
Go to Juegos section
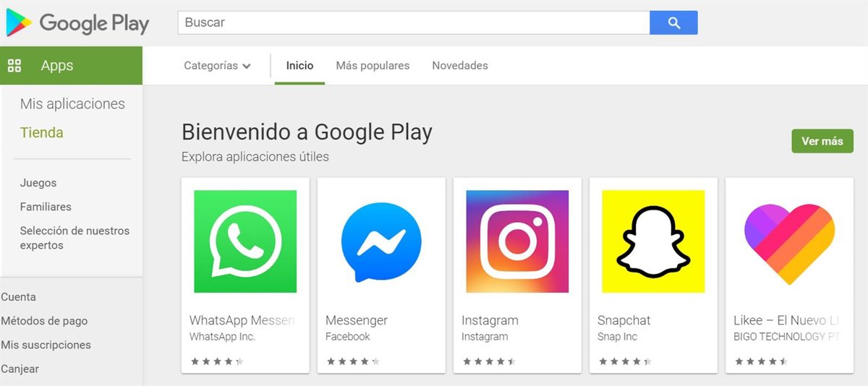38,183
